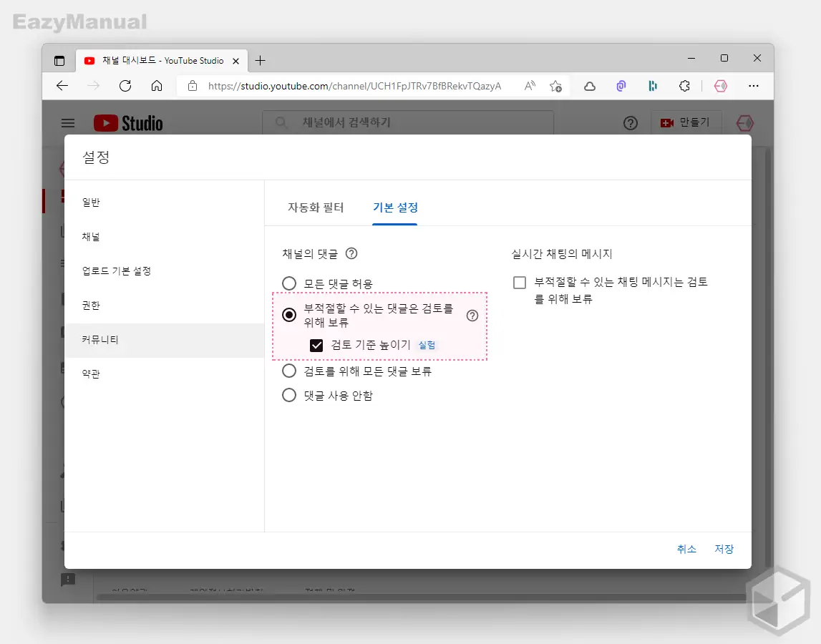
Task: Open the channel comments help tooltip icon
Action: point(350,253)
